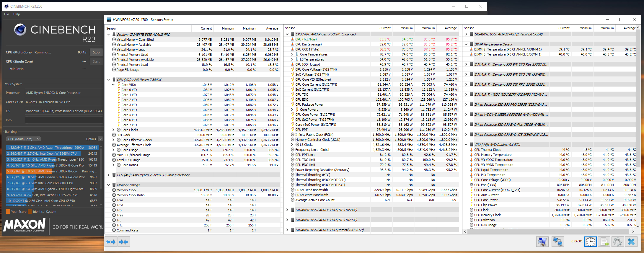
Task: Select the Threadripper 2990W ranking entry
Action: tap(52, 148)
